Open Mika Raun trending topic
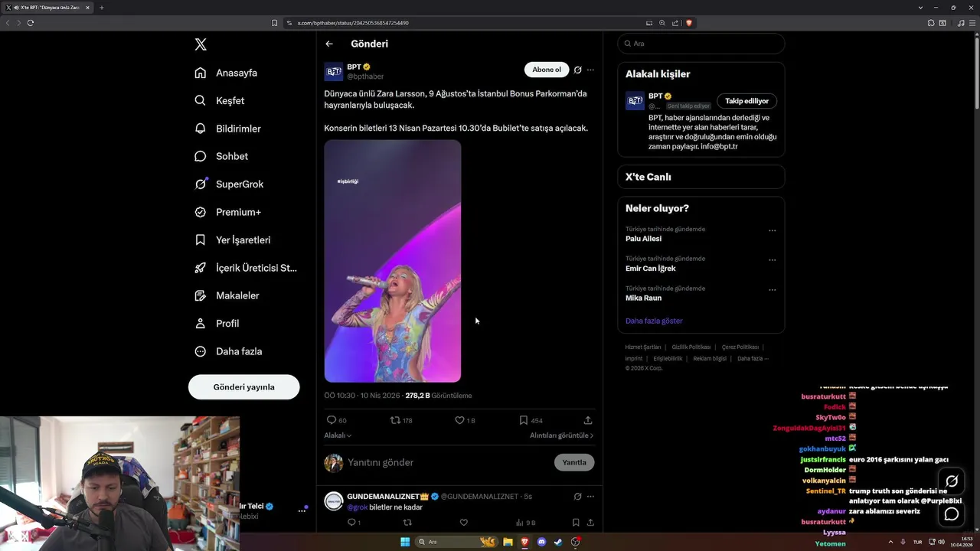This screenshot has width=980, height=551. [x=643, y=298]
